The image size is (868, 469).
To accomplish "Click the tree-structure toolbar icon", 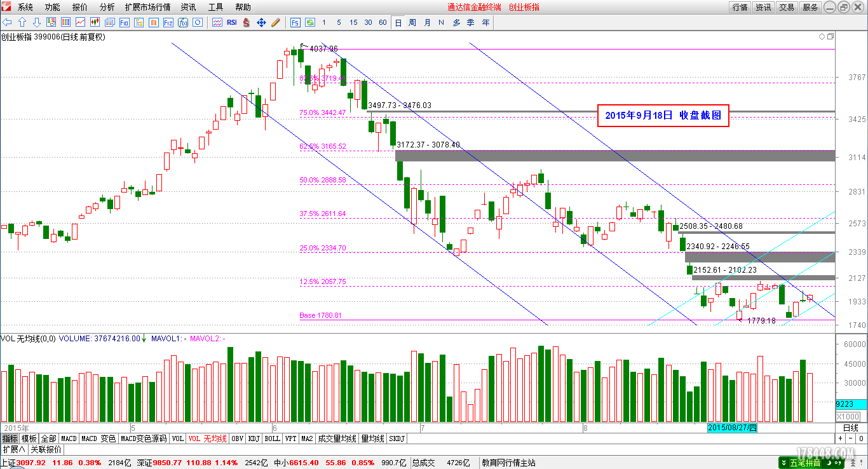I will (139, 22).
